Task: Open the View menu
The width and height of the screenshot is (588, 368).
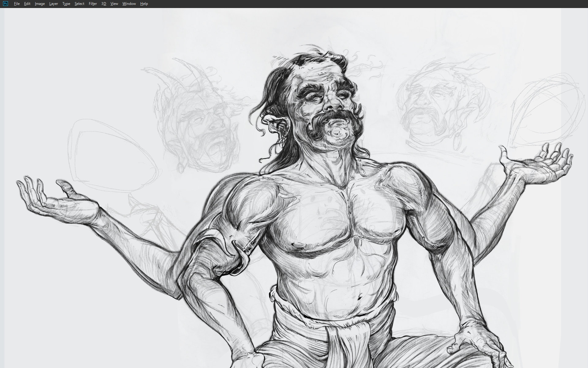Action: coord(114,4)
